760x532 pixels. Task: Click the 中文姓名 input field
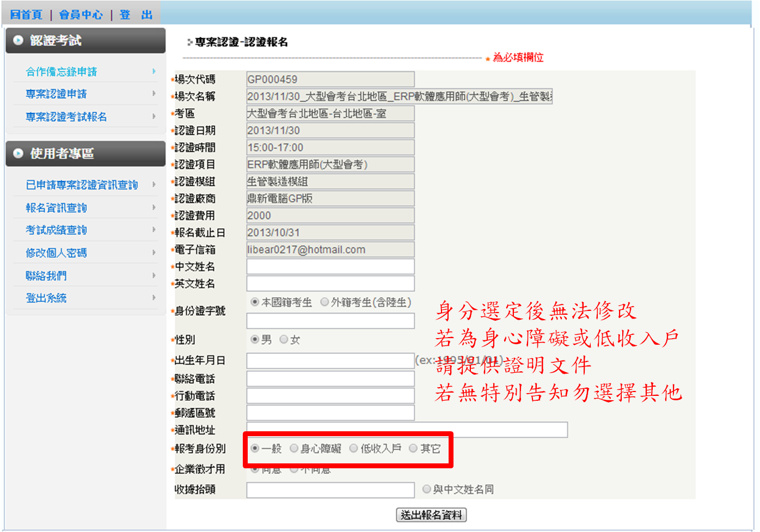tap(330, 267)
